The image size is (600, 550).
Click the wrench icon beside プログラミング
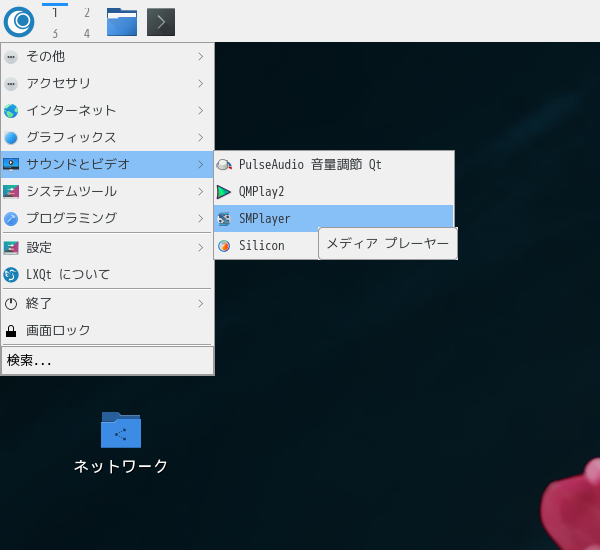11,219
